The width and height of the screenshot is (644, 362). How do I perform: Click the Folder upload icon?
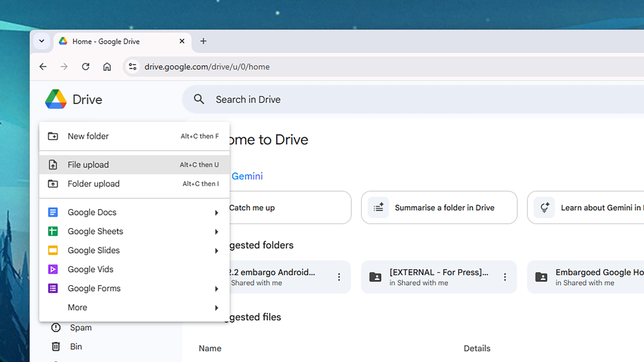coord(53,183)
